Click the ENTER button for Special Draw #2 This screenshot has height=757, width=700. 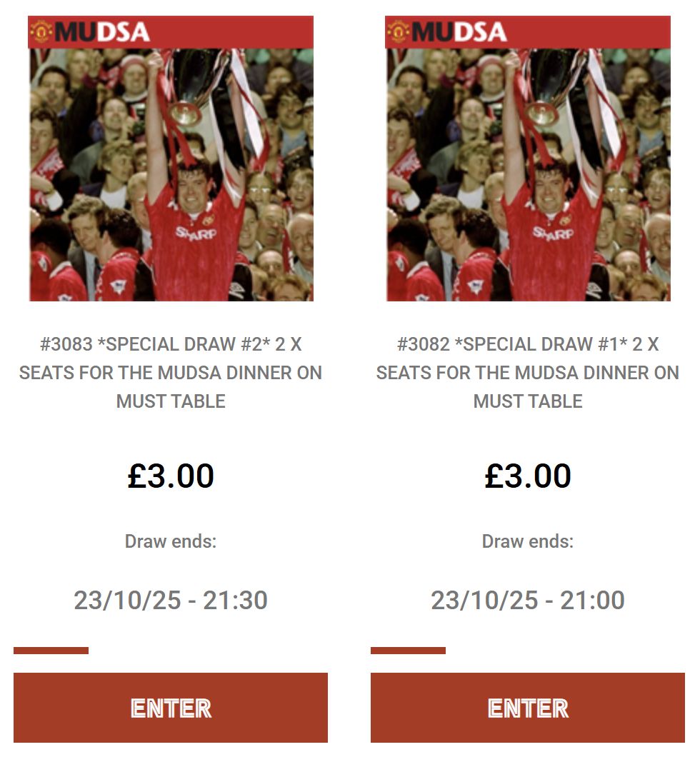[171, 708]
